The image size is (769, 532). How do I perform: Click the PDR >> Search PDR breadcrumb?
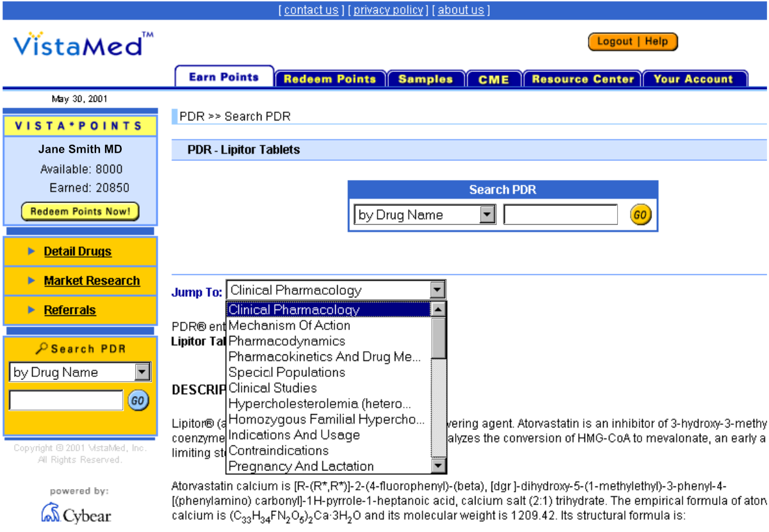(235, 117)
